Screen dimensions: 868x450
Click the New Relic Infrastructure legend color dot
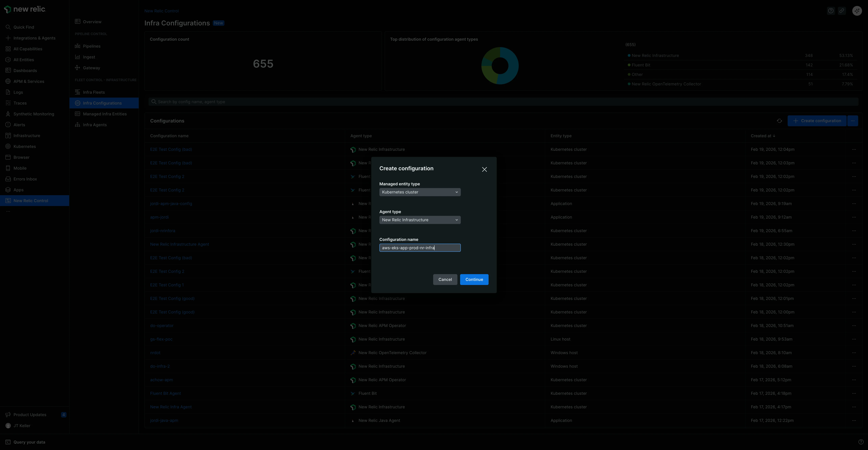[x=629, y=55]
